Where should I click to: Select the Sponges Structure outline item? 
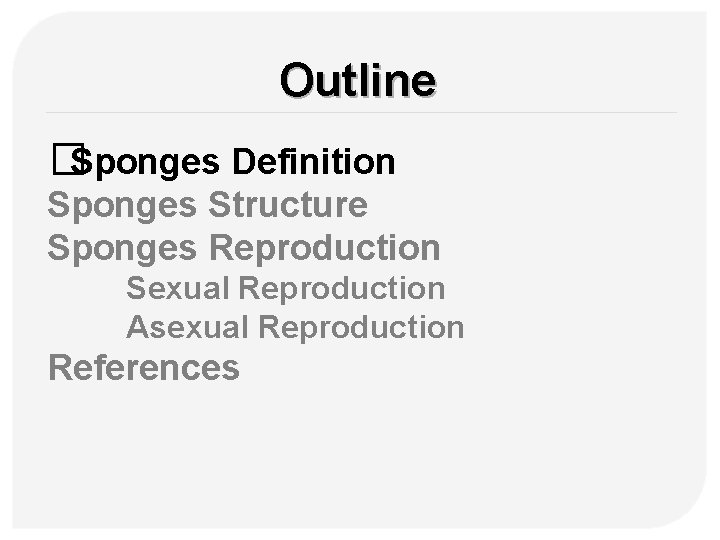(207, 204)
